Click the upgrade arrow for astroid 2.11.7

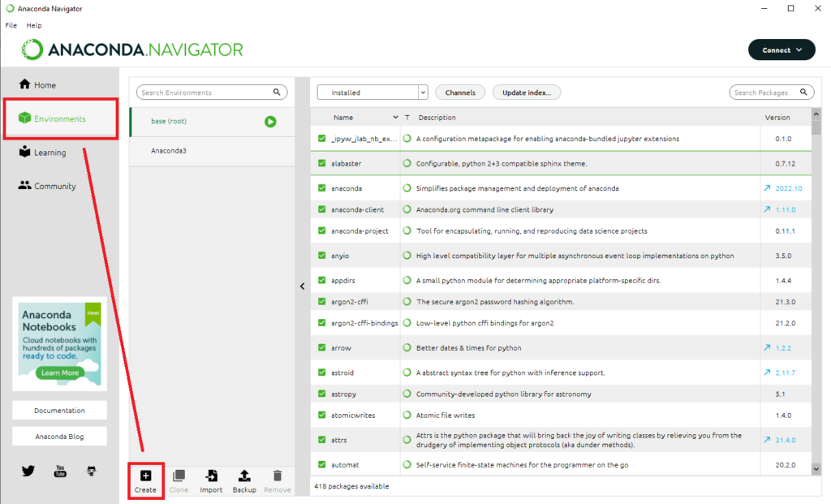point(767,373)
